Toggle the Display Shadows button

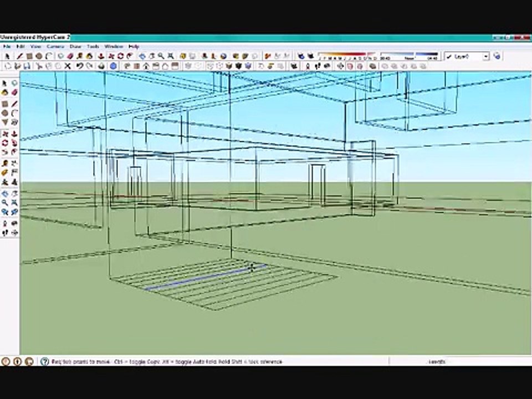click(310, 56)
